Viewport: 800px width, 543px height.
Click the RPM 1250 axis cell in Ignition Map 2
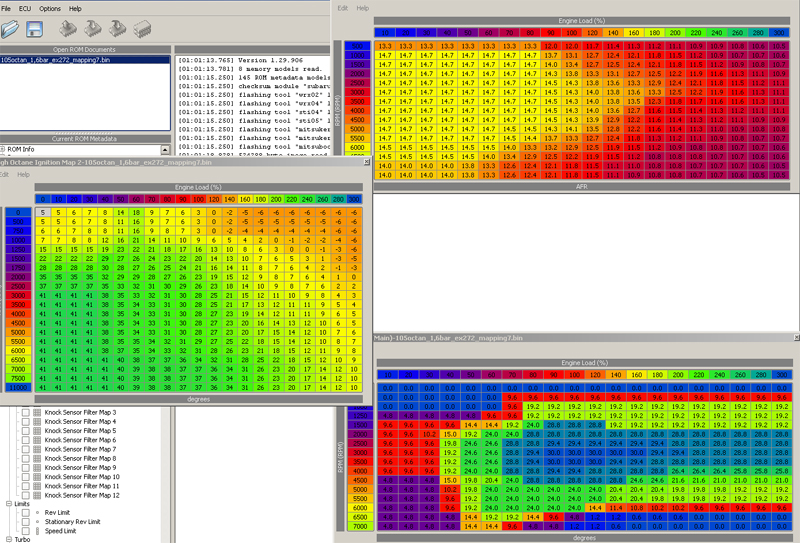click(x=18, y=250)
